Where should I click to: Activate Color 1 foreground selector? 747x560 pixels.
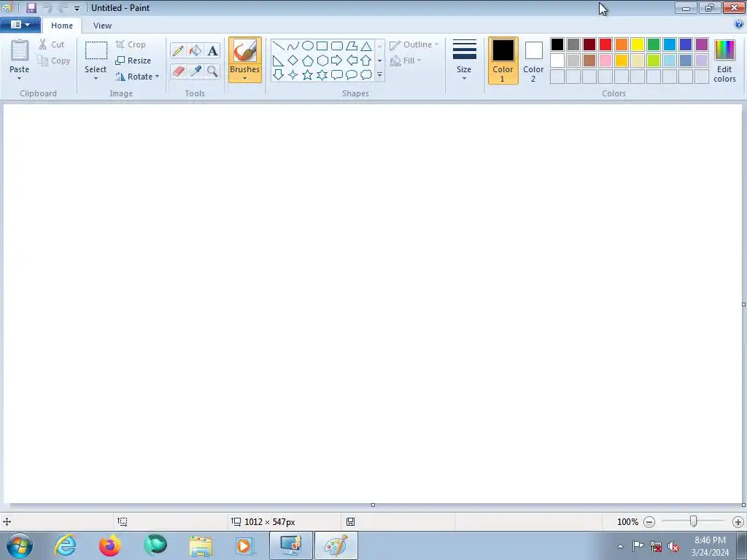[x=503, y=61]
